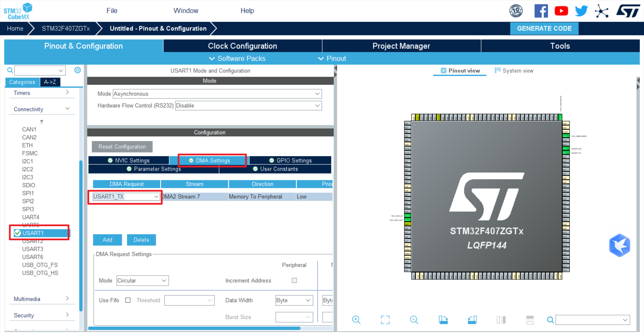Screen dimensions: 644x336
Task: Click the STM32CubeMX logo
Action: (x=18, y=11)
